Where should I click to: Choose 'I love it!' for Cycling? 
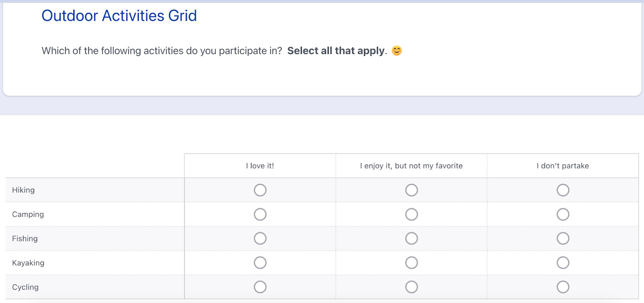click(x=260, y=287)
